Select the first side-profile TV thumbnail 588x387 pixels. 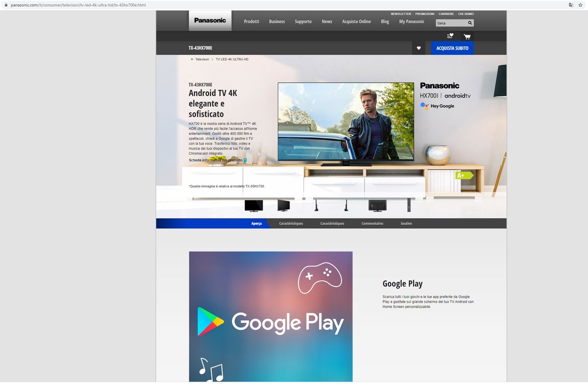click(x=316, y=205)
